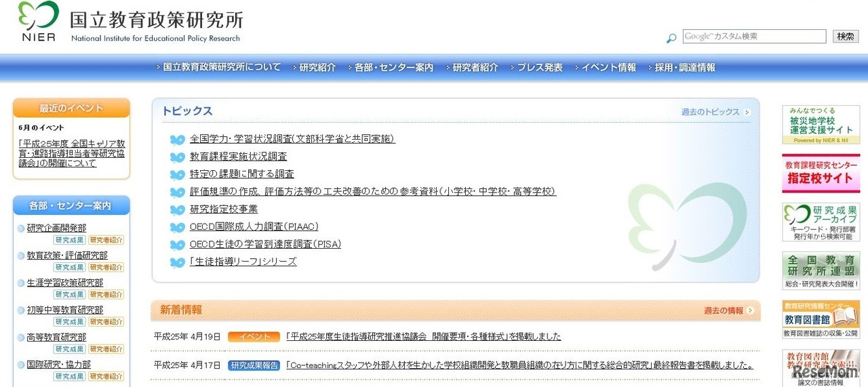The height and width of the screenshot is (387, 868).
Task: Click butterfly bullet beside PIAAC topic
Action: 177,228
